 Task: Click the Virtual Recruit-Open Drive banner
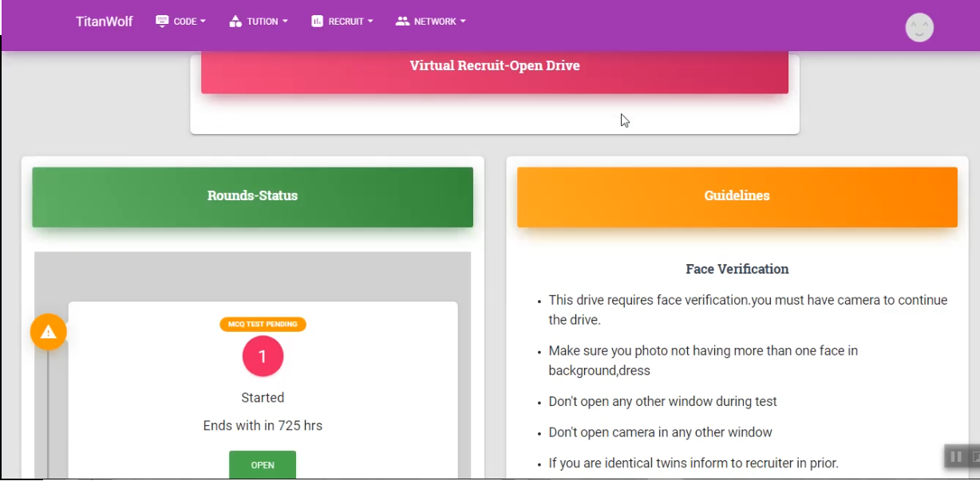point(494,66)
